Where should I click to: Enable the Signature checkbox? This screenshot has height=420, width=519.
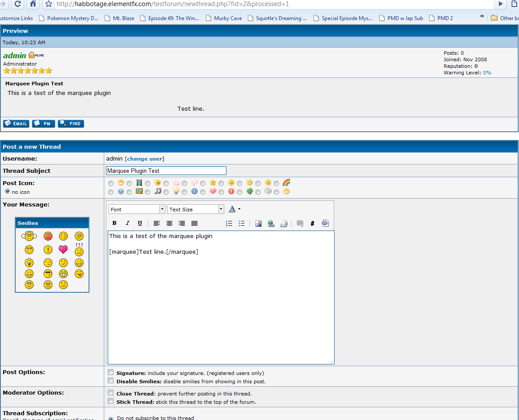point(111,372)
